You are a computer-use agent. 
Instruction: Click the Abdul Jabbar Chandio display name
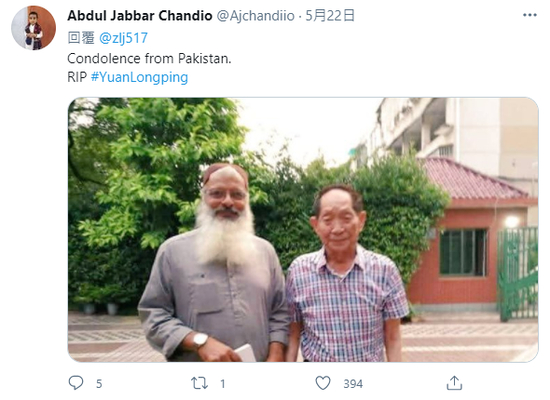(x=140, y=15)
